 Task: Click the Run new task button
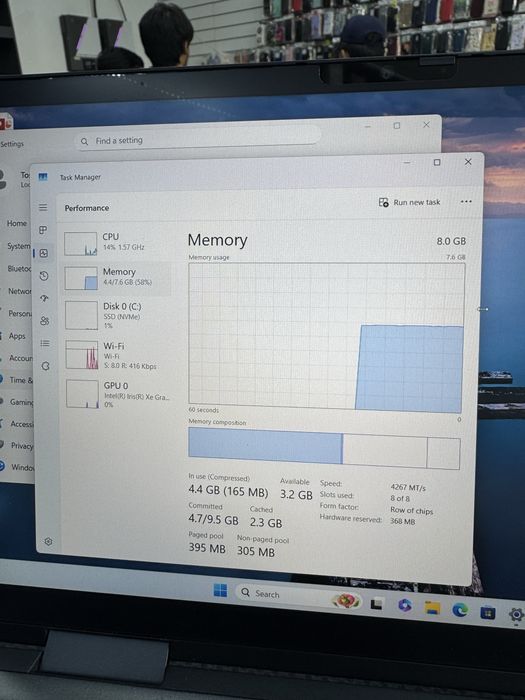click(x=409, y=202)
